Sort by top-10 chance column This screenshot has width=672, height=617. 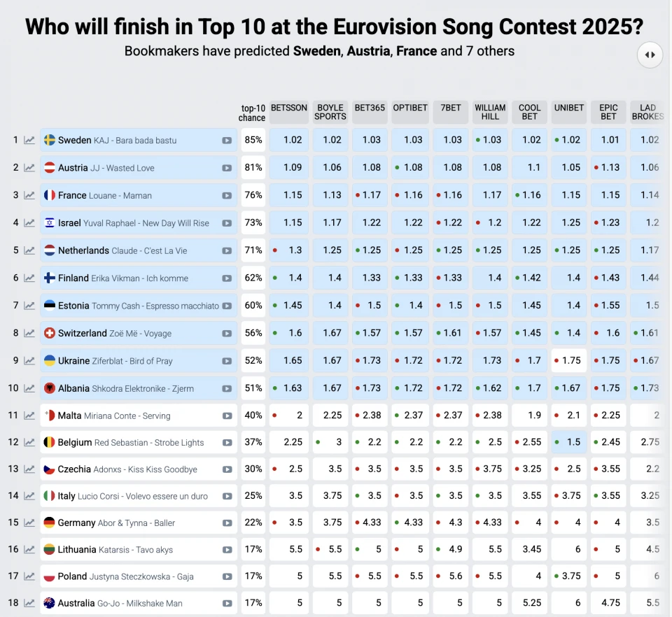pyautogui.click(x=253, y=113)
